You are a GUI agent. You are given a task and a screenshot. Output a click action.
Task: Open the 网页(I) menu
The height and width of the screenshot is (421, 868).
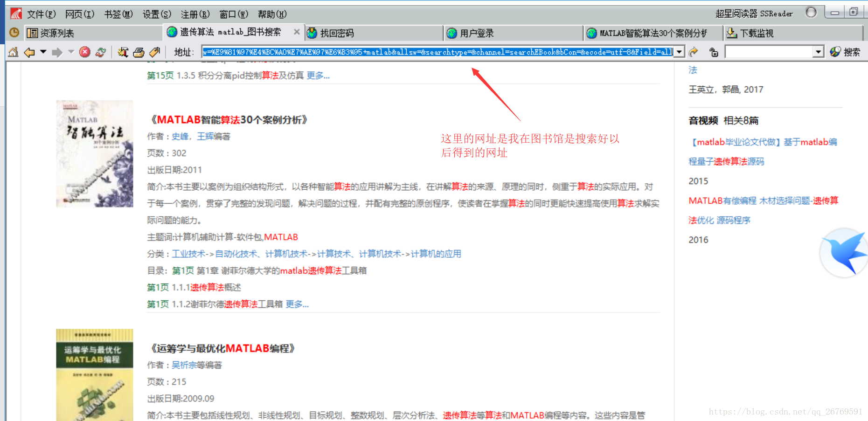pos(80,14)
